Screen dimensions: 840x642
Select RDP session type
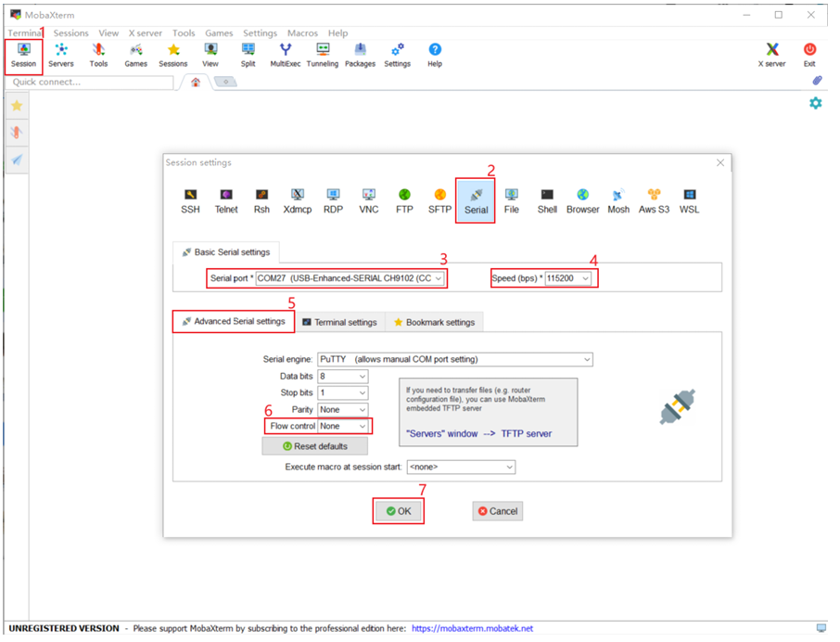(333, 201)
